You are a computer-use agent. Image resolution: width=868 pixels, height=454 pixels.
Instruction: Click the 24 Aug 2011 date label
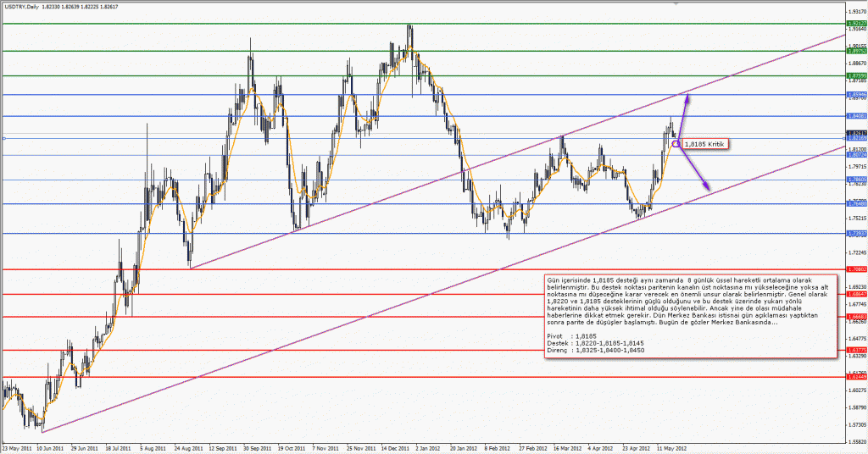click(189, 448)
